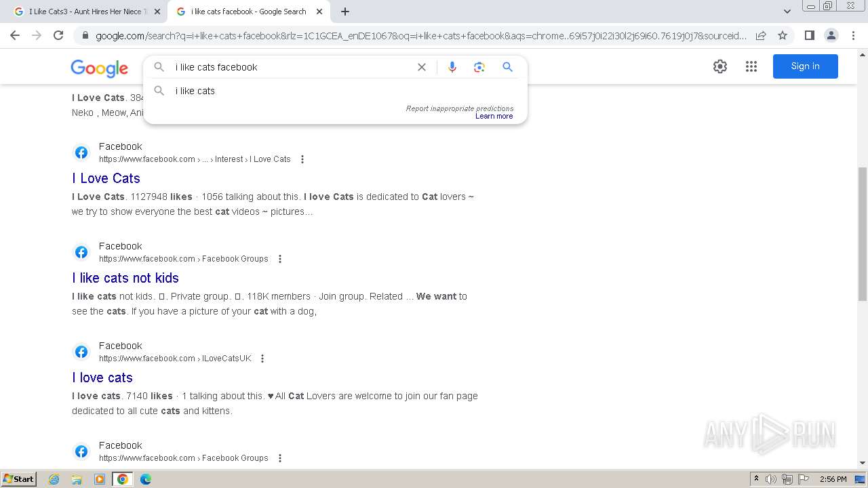868x488 pixels.
Task: Open Chrome profile avatar
Action: 831,35
